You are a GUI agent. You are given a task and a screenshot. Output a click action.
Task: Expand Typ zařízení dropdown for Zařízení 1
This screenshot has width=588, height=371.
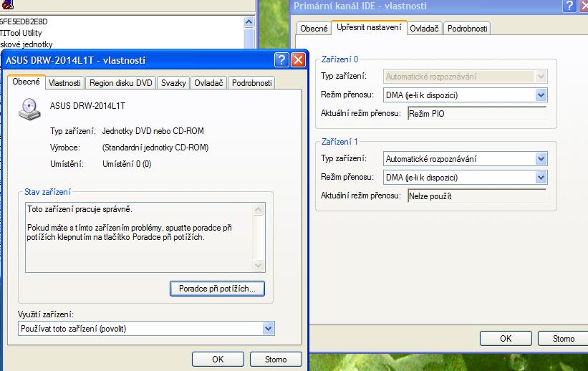point(541,159)
